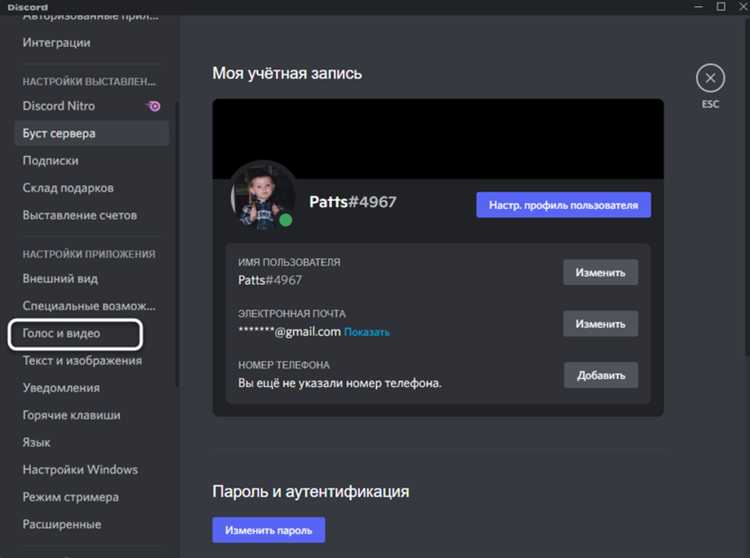This screenshot has width=750, height=558.
Task: Click Пароль и аутентификация heading
Action: pos(311,492)
